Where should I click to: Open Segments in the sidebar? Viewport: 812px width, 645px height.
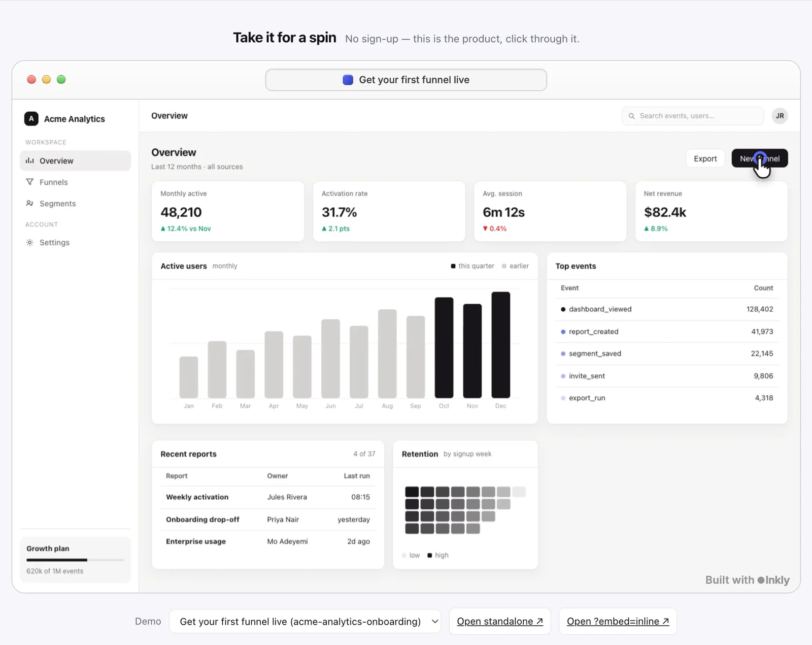(x=75, y=203)
